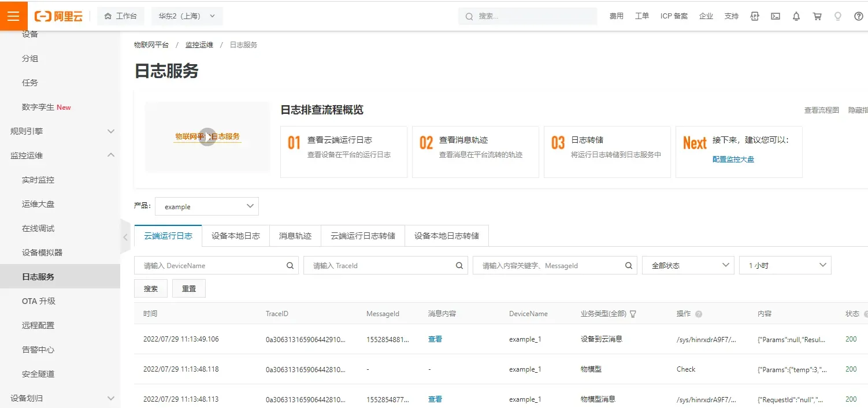868x408 pixels.
Task: Click the 搜索 button
Action: pyautogui.click(x=151, y=288)
